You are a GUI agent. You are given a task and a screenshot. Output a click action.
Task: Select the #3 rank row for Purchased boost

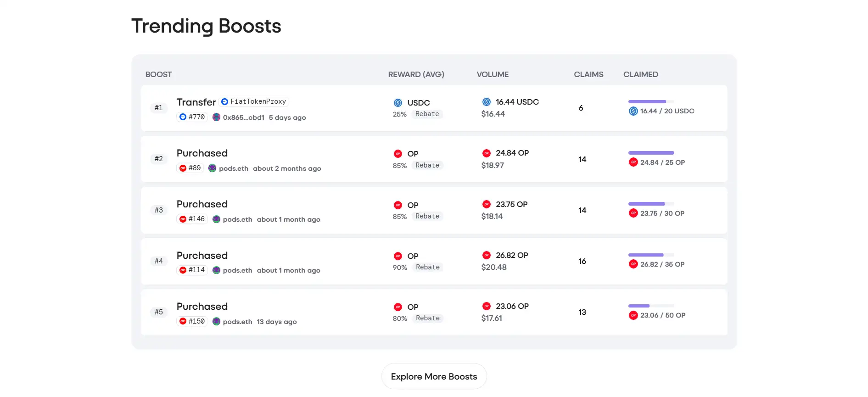click(158, 210)
